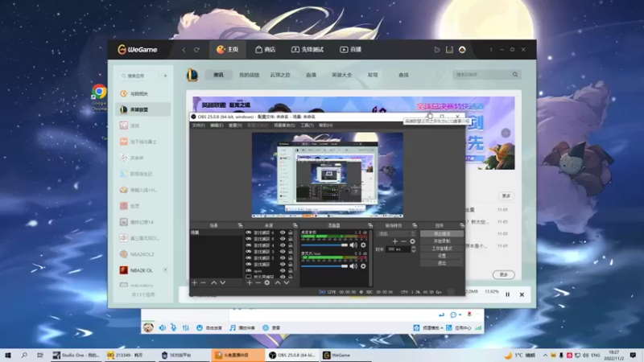644x362 pixels.
Task: Undock the 来源 sources panel
Action: click(x=295, y=225)
